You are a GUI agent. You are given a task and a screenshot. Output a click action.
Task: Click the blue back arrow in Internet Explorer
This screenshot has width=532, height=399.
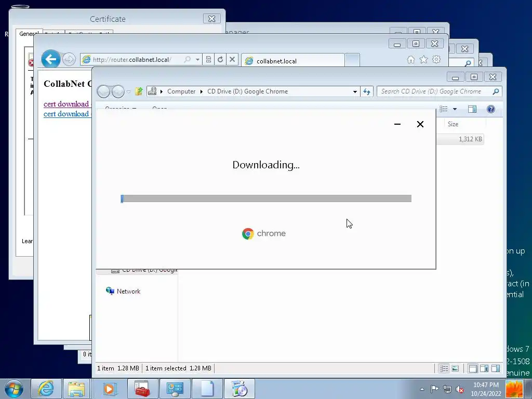pos(51,59)
